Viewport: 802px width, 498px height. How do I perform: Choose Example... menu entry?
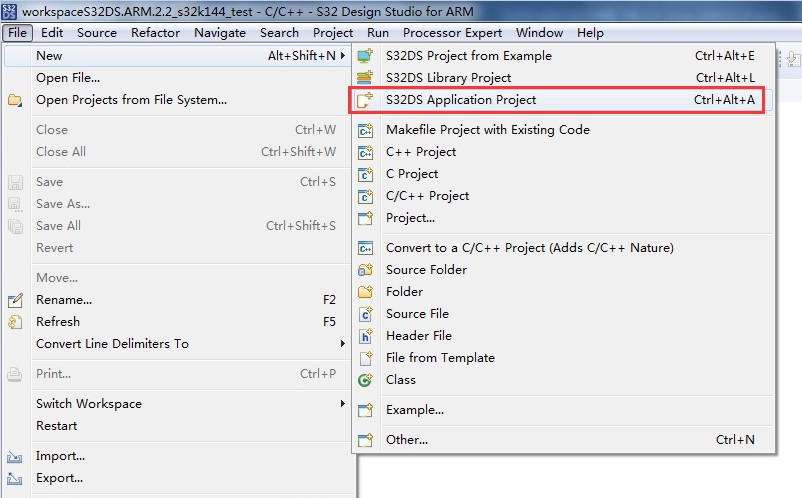562,410
